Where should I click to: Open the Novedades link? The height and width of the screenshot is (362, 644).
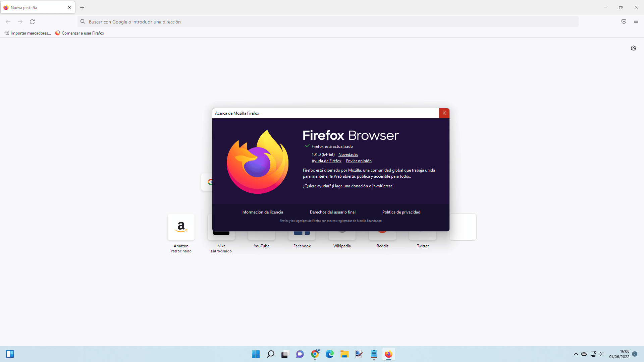(348, 155)
